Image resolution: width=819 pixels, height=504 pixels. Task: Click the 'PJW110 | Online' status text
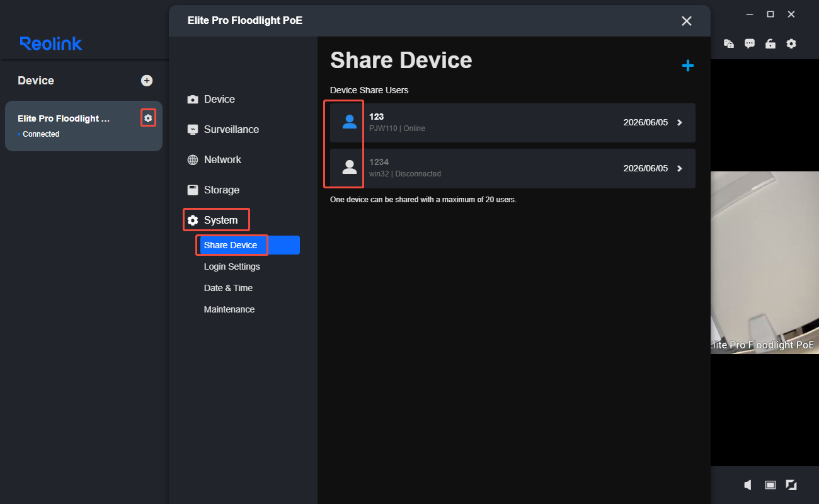pos(397,129)
